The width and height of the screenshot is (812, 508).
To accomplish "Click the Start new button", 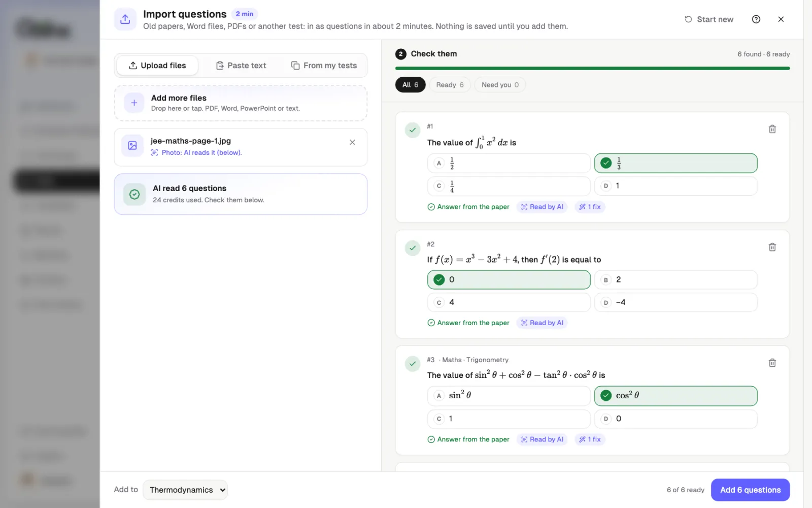I will click(709, 19).
